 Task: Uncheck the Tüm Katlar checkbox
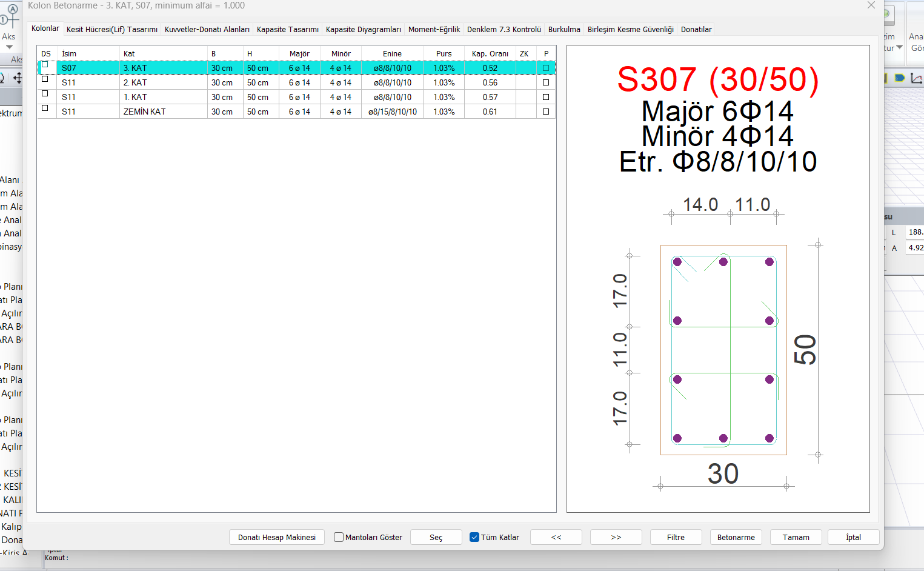(x=474, y=537)
